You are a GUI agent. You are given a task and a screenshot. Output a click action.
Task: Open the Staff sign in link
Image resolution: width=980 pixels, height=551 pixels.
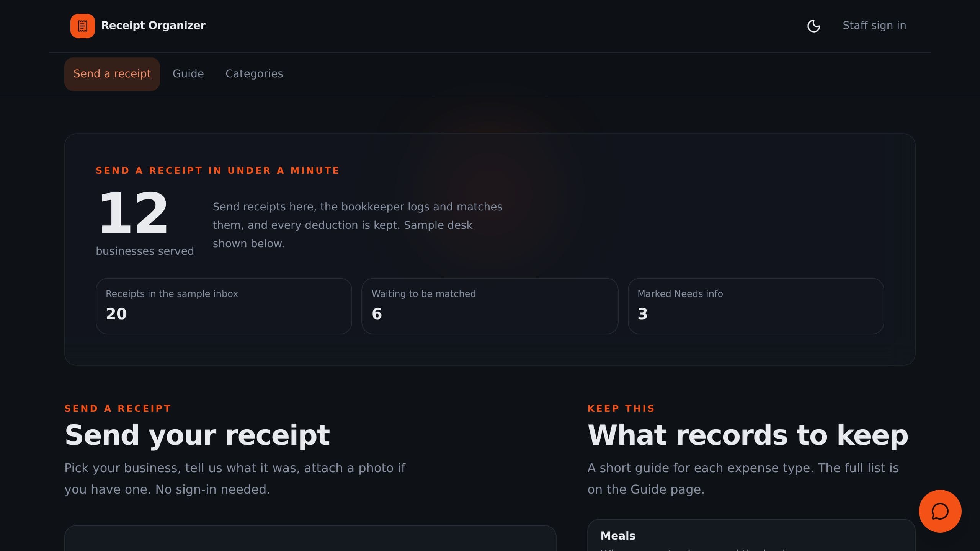tap(874, 26)
